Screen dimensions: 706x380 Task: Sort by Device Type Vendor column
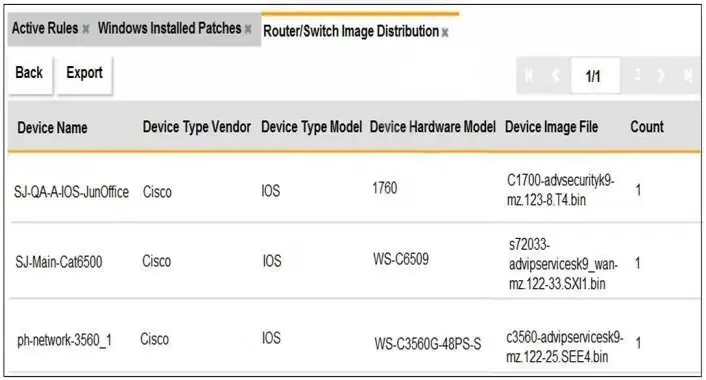coord(196,127)
